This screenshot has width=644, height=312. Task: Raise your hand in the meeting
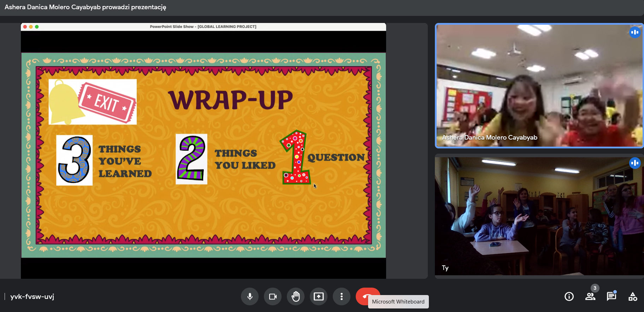[296, 296]
